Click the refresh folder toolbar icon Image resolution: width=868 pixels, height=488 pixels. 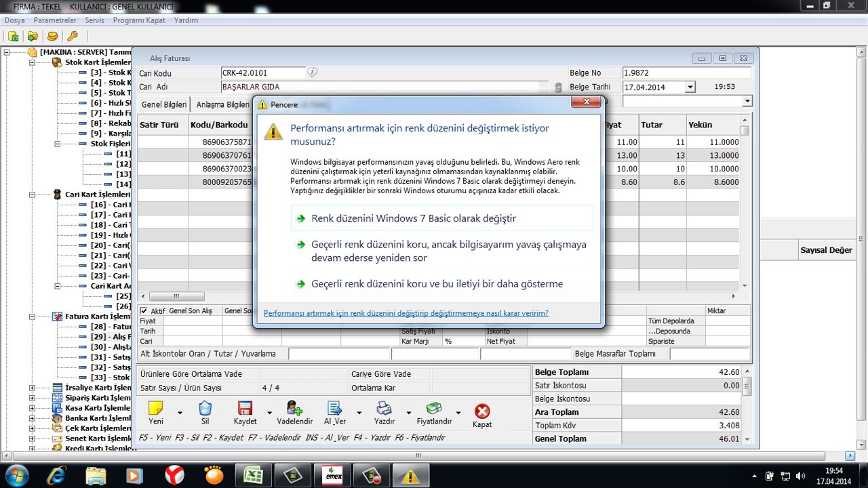[14, 36]
